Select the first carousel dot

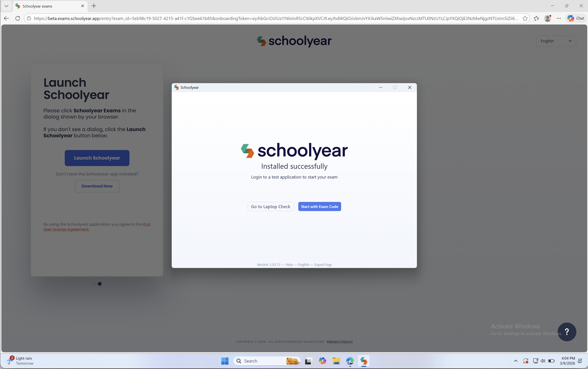(94, 284)
